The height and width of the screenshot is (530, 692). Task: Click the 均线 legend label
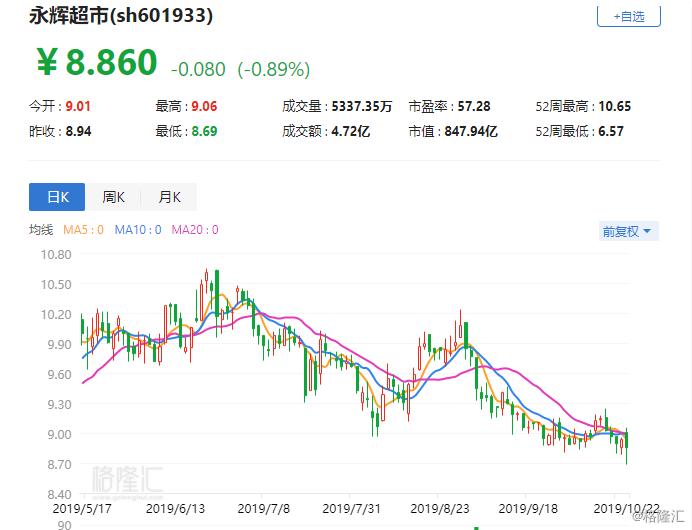[x=41, y=229]
